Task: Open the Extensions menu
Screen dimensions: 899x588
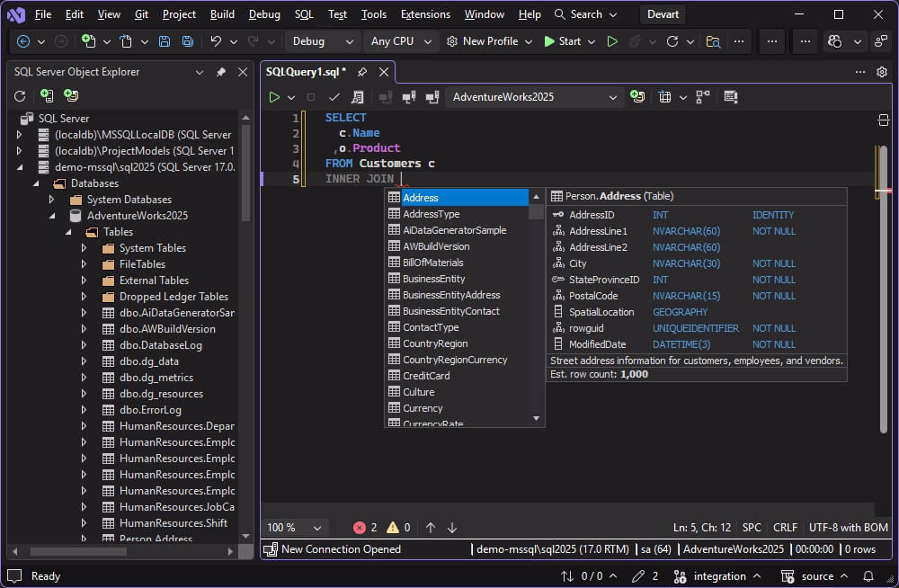Action: 425,14
